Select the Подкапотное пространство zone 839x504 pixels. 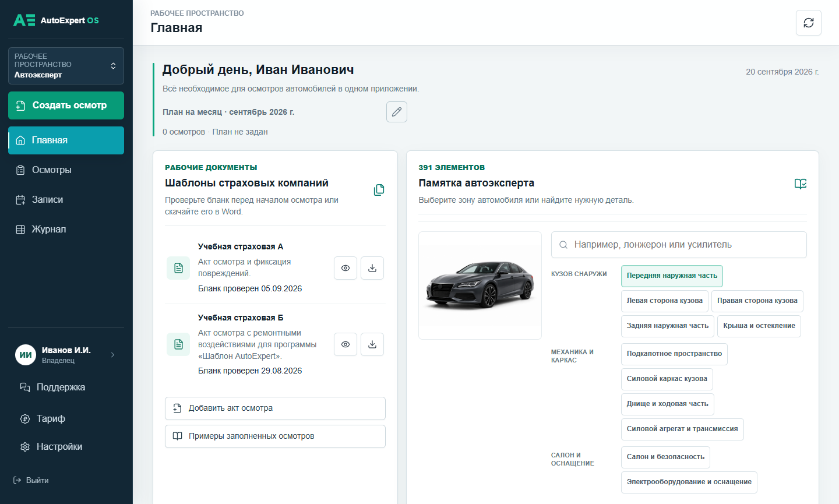[x=674, y=354]
